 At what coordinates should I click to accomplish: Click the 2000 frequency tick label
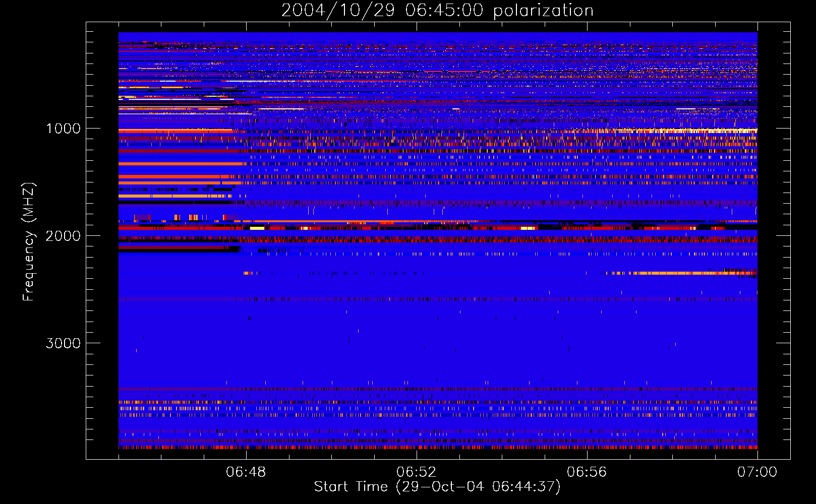[x=63, y=236]
